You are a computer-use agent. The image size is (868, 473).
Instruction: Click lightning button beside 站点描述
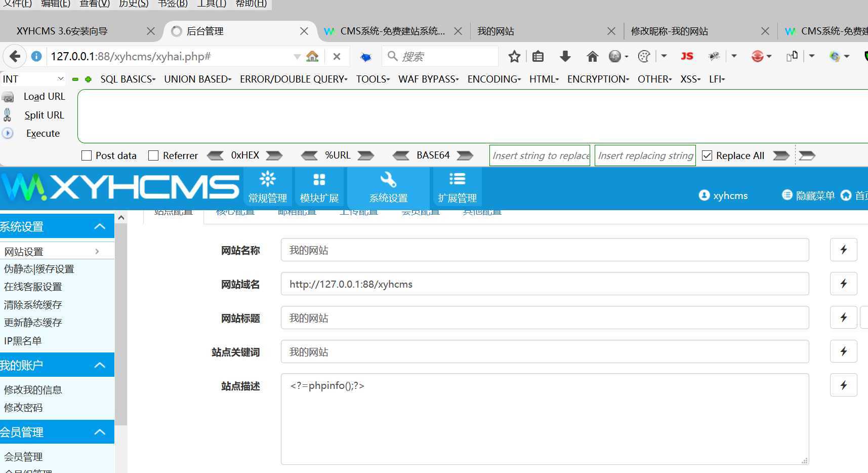click(844, 385)
